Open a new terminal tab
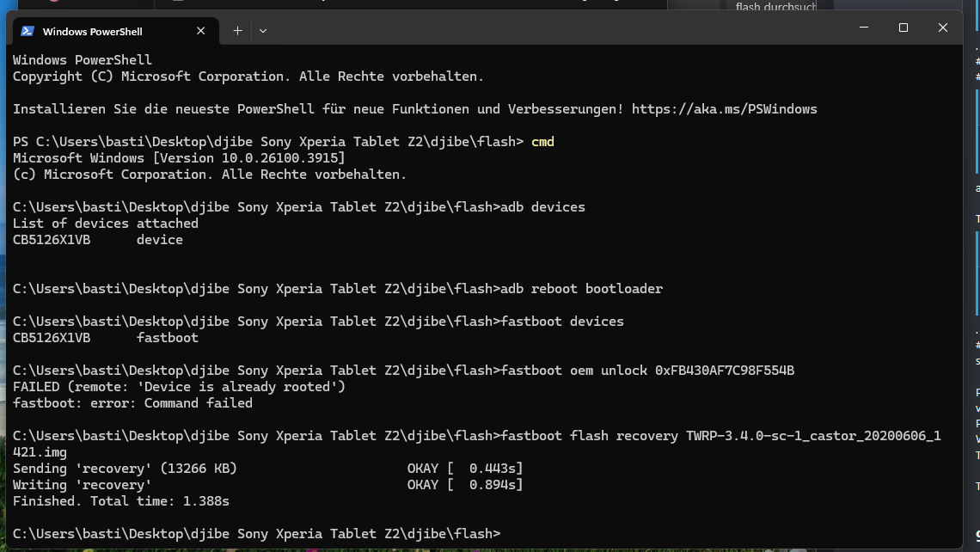The height and width of the screenshot is (552, 980). point(237,31)
